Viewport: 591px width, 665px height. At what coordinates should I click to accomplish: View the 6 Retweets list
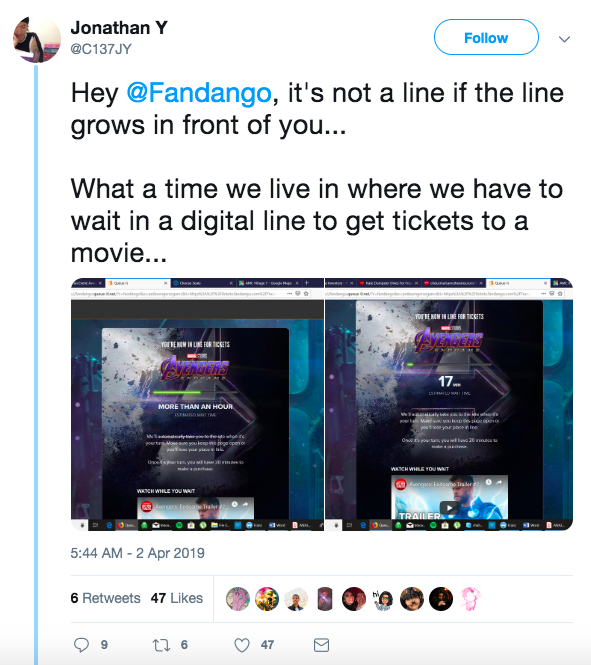point(105,598)
